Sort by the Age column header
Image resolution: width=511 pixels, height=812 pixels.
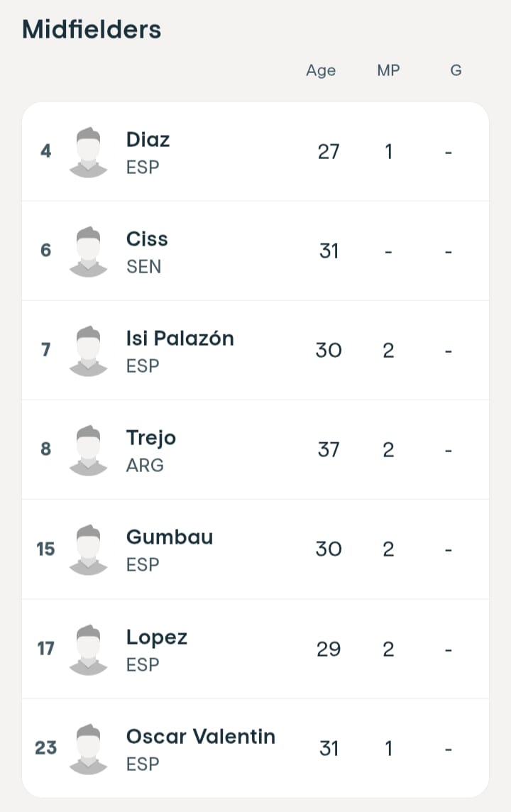(x=321, y=70)
